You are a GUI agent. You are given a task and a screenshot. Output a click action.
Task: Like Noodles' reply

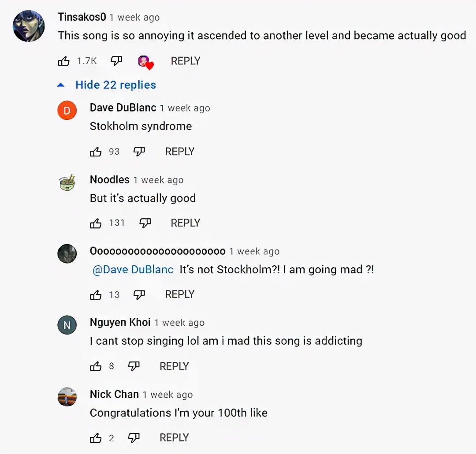96,223
